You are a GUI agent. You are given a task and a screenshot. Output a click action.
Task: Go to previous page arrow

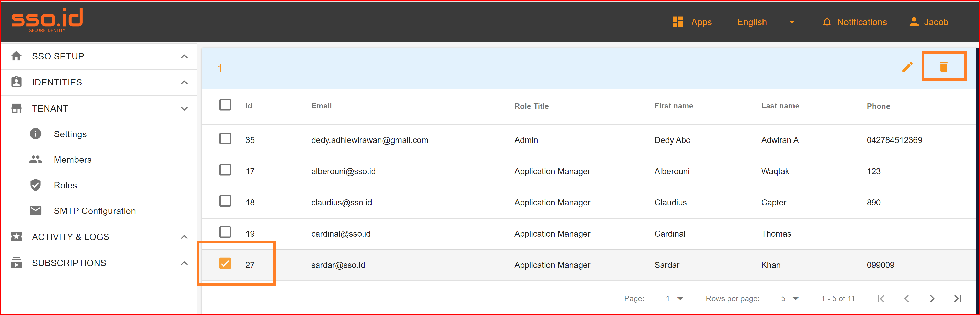point(906,299)
